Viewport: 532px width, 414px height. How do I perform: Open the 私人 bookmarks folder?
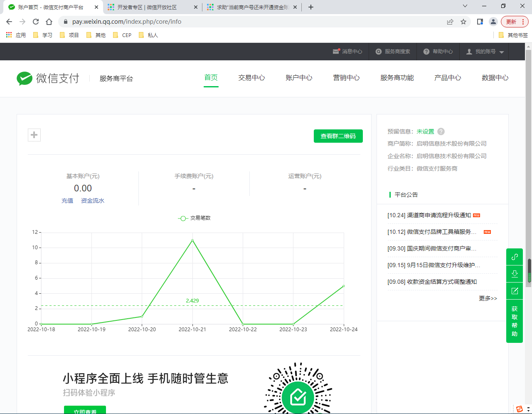[x=148, y=35]
